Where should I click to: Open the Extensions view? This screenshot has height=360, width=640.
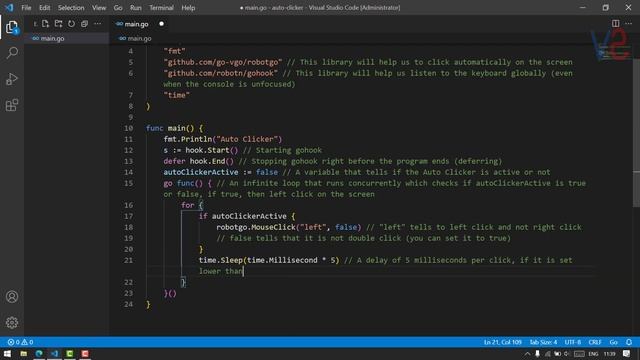pyautogui.click(x=12, y=105)
